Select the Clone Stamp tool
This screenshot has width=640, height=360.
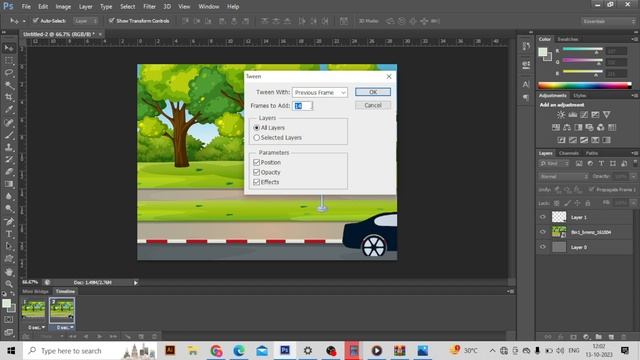[9, 147]
